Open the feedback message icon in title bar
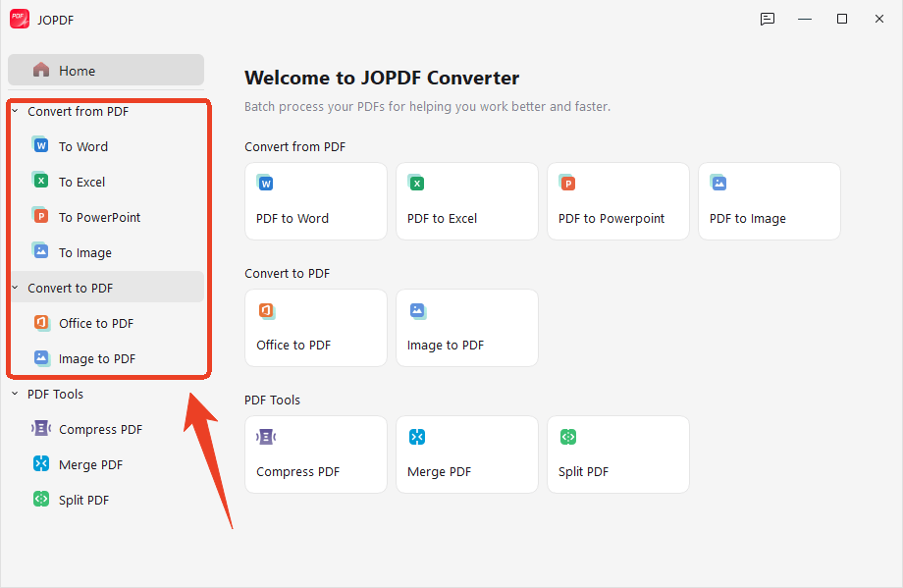The width and height of the screenshot is (903, 588). [768, 19]
